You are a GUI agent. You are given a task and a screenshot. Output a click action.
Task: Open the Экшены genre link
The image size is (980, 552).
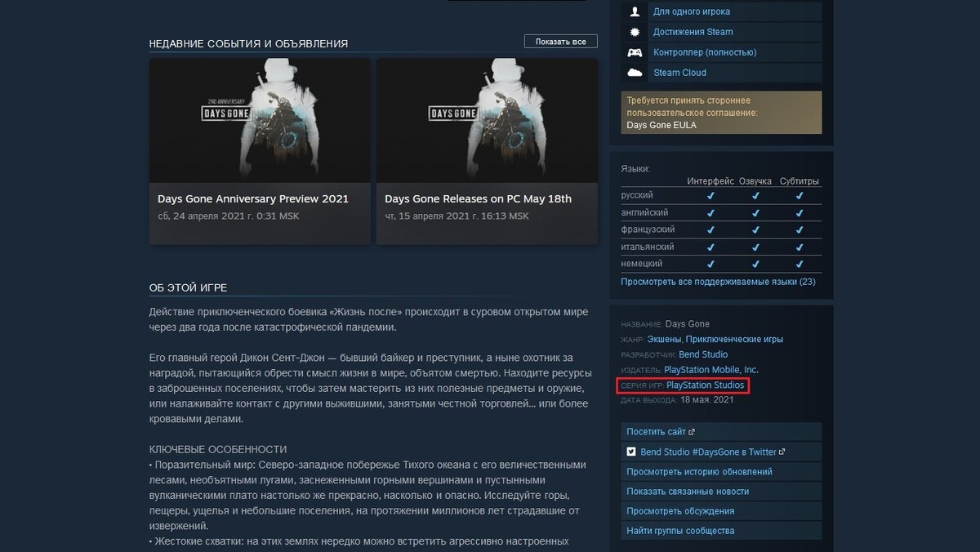664,339
